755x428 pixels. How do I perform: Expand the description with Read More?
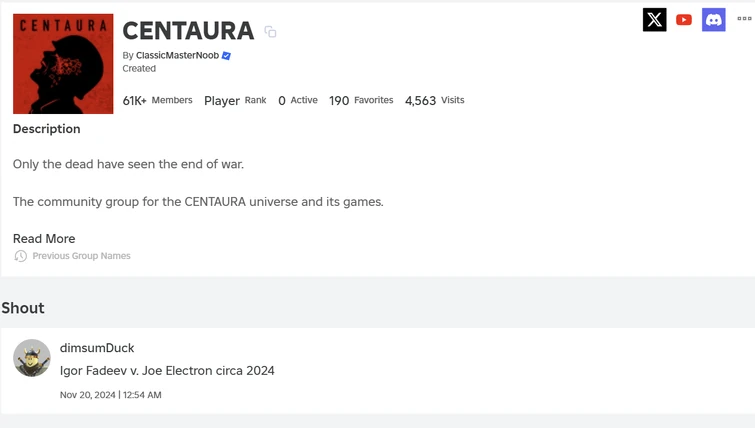pos(44,239)
